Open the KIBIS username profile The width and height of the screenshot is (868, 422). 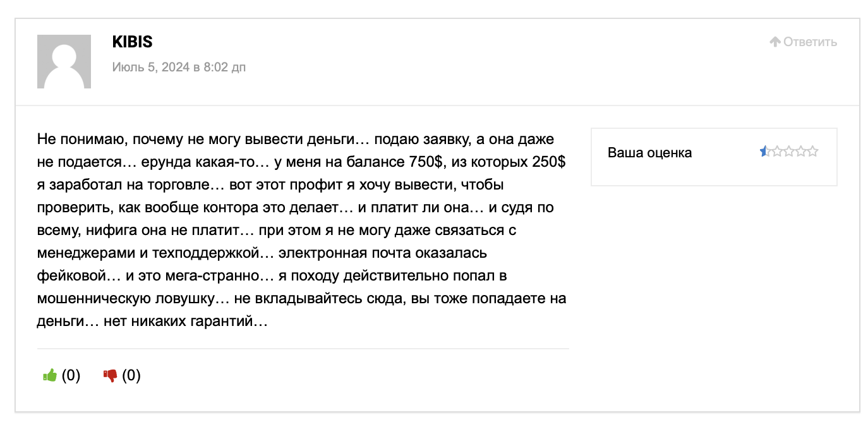132,42
